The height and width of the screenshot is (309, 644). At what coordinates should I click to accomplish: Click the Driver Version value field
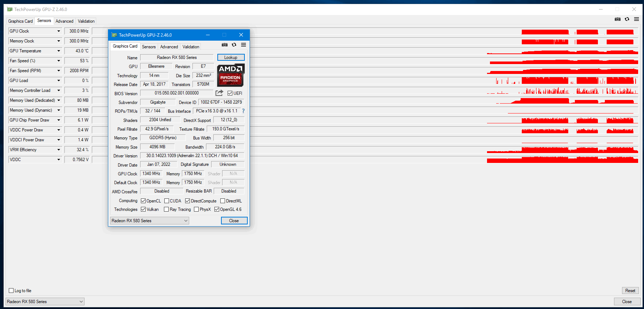(x=192, y=156)
